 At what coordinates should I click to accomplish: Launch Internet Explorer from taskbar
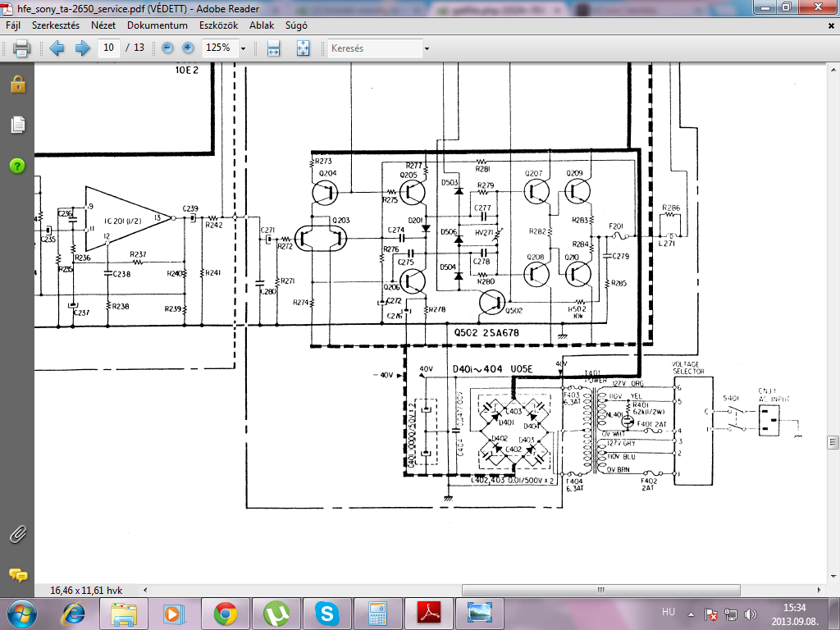click(73, 614)
